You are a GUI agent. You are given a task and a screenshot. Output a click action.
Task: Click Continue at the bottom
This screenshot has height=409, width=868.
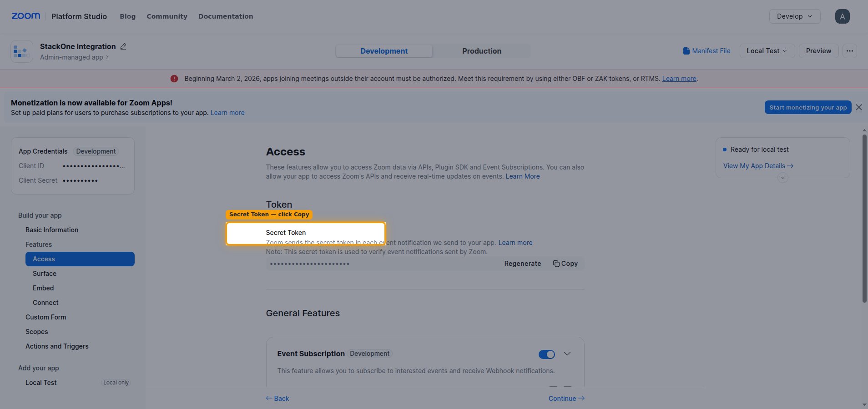[x=566, y=399]
